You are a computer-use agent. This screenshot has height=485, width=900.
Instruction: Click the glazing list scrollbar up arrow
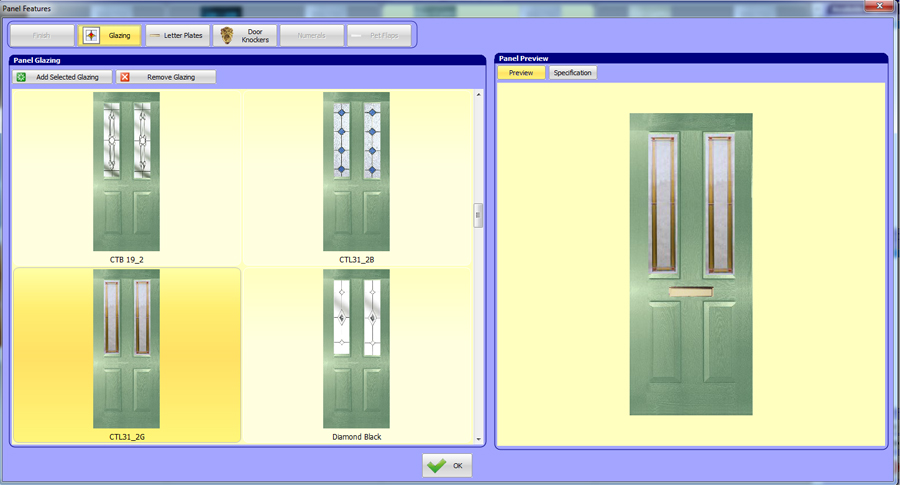coord(478,95)
